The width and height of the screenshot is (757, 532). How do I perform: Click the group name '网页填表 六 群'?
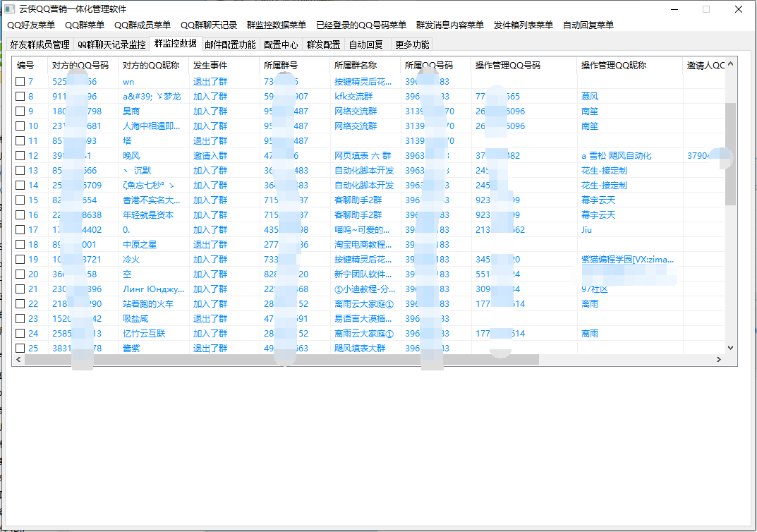point(363,155)
